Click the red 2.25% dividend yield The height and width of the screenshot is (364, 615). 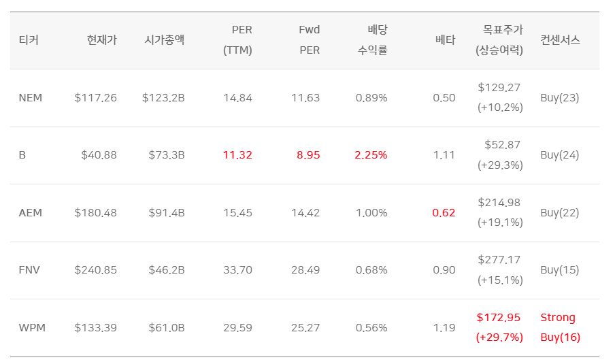[x=371, y=155]
